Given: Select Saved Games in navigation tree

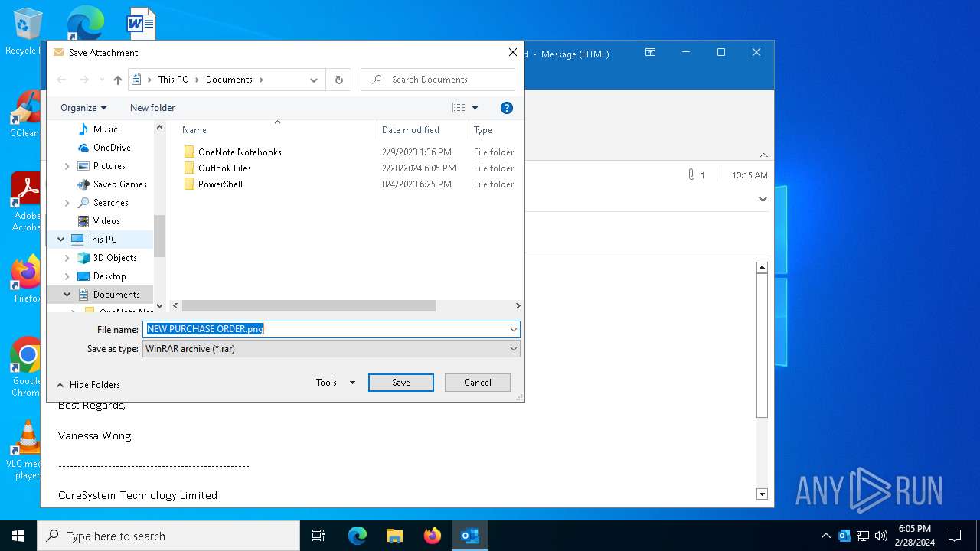Looking at the screenshot, I should pos(120,184).
